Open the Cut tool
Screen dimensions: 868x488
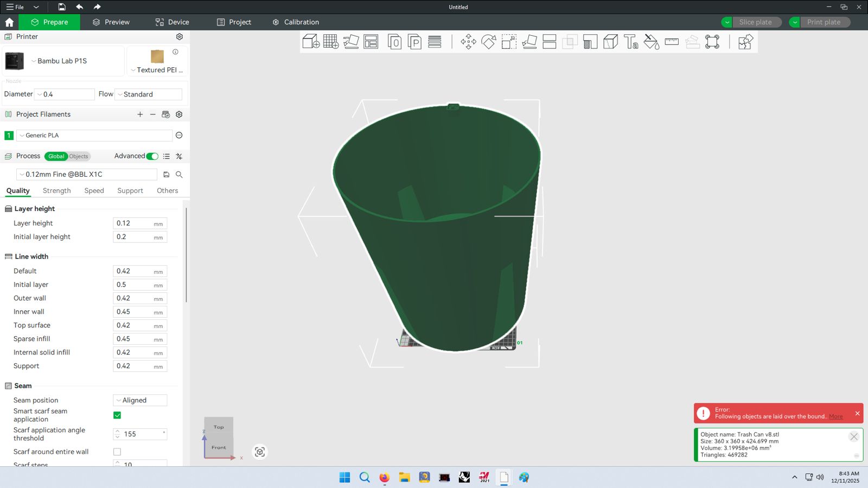point(550,42)
